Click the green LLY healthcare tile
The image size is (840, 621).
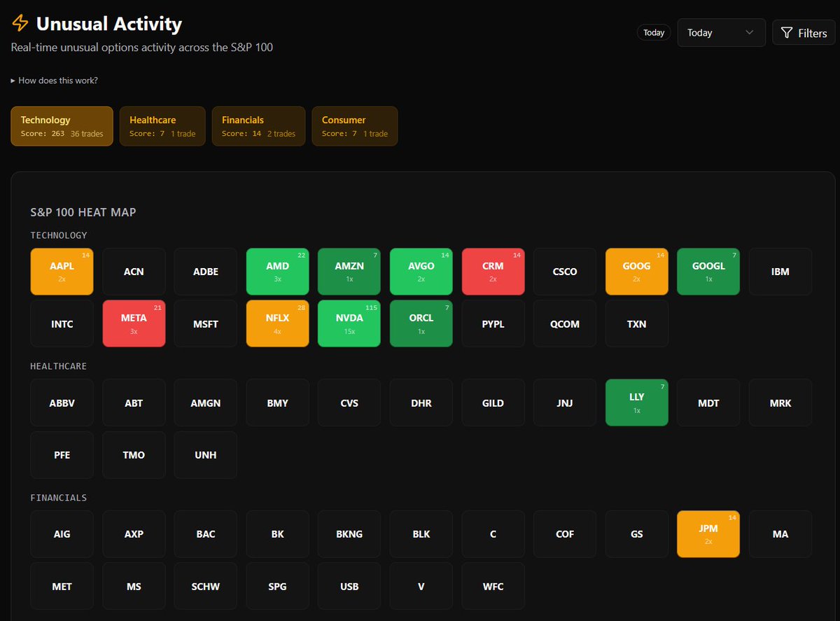coord(636,403)
